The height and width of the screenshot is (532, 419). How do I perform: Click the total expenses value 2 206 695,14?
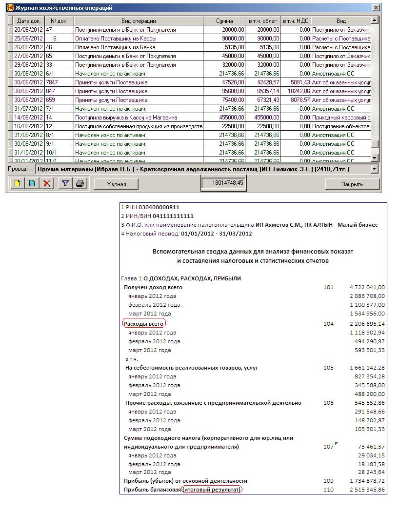(367, 324)
